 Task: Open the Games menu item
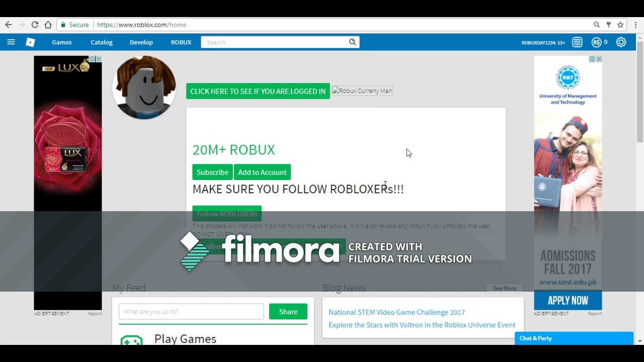tap(62, 42)
